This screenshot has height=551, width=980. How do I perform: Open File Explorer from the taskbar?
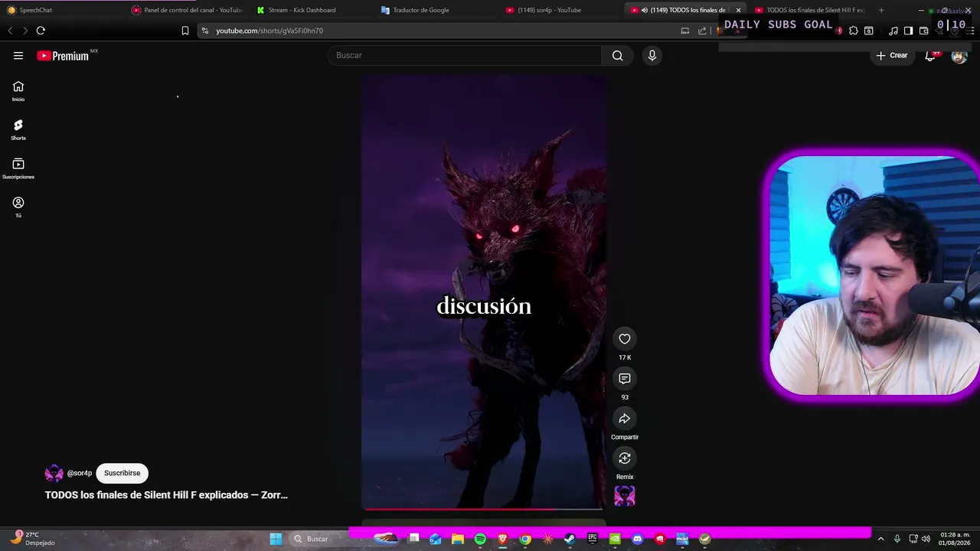458,539
